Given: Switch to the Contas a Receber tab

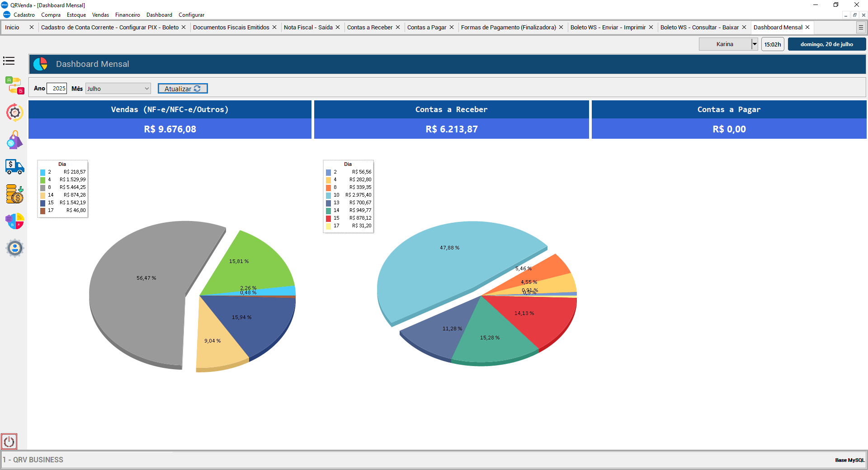Looking at the screenshot, I should pyautogui.click(x=369, y=28).
